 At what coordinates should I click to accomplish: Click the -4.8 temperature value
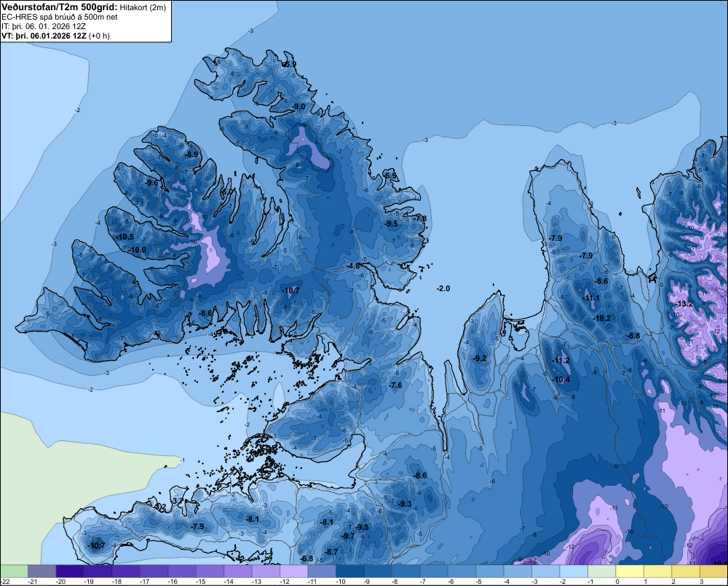[x=354, y=266]
